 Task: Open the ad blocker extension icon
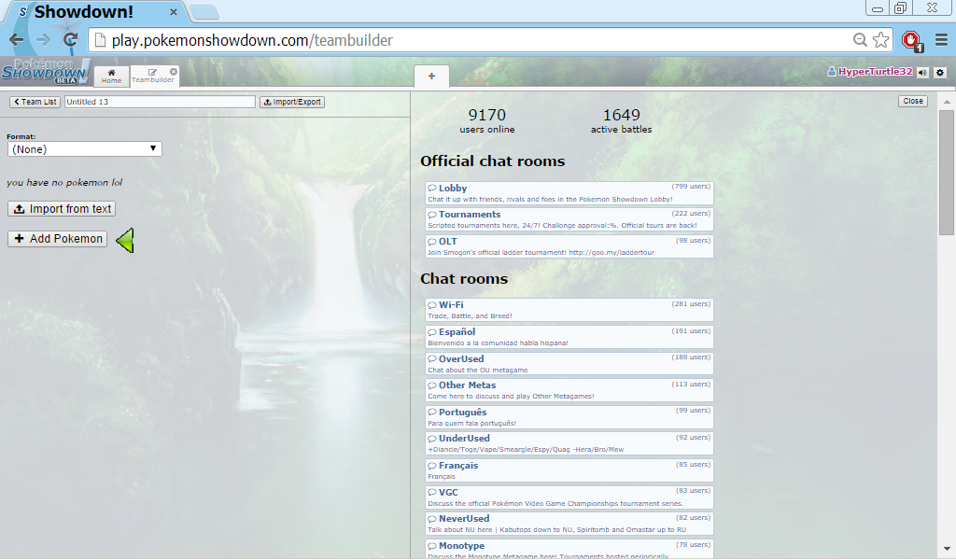tap(912, 41)
